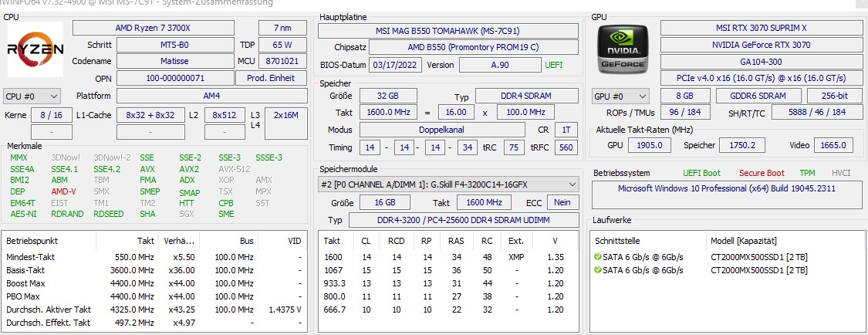This screenshot has width=868, height=335.
Task: Click the green UEFI label next to BIOS version
Action: click(x=553, y=65)
